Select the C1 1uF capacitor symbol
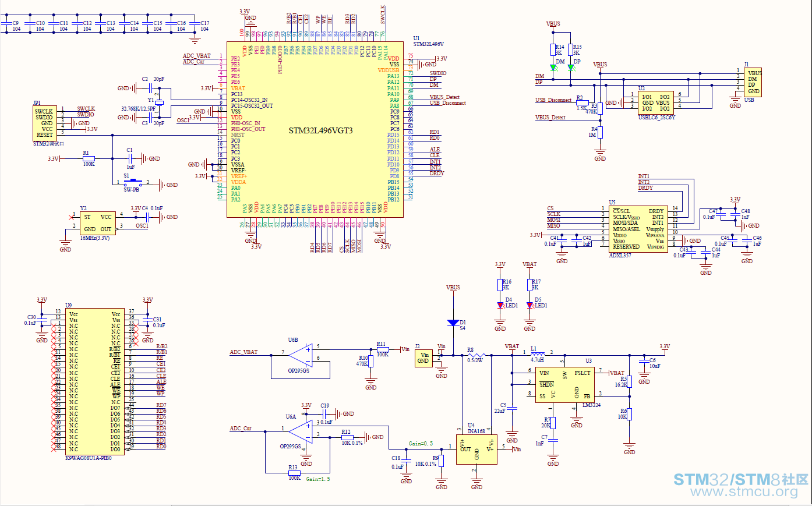The height and width of the screenshot is (506, 812). pos(130,158)
